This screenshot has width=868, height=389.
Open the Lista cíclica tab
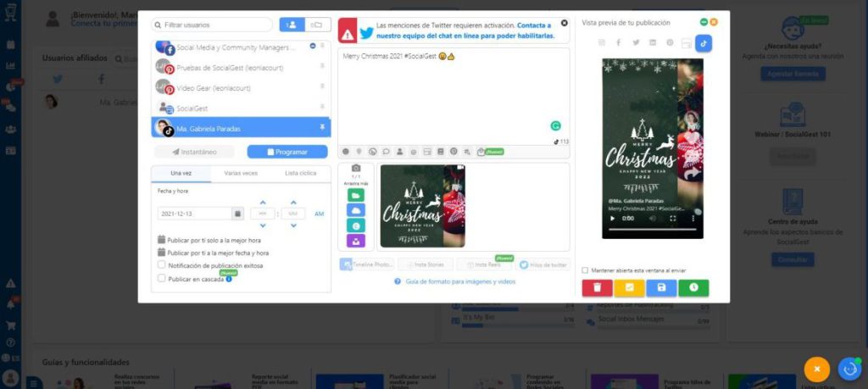(x=301, y=173)
